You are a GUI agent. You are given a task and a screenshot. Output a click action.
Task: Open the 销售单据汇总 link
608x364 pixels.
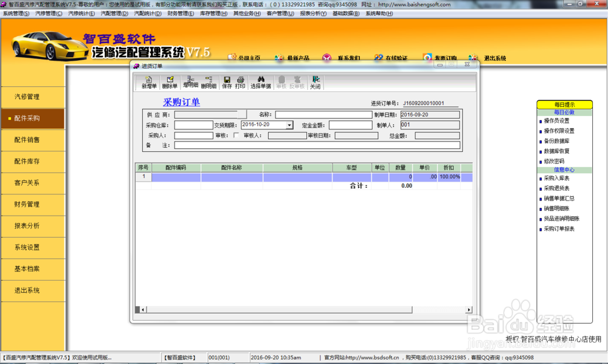[559, 199]
